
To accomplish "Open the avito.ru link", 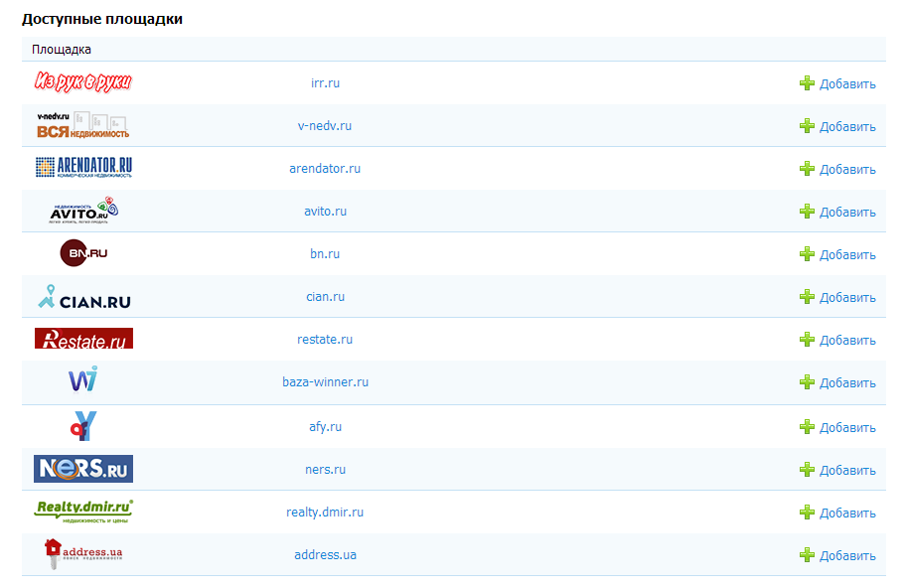I will (325, 212).
